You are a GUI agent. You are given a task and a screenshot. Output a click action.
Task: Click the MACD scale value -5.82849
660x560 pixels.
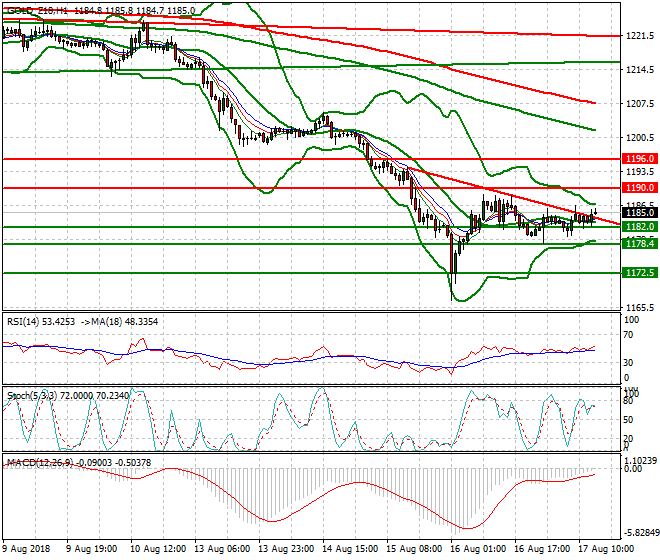point(640,533)
